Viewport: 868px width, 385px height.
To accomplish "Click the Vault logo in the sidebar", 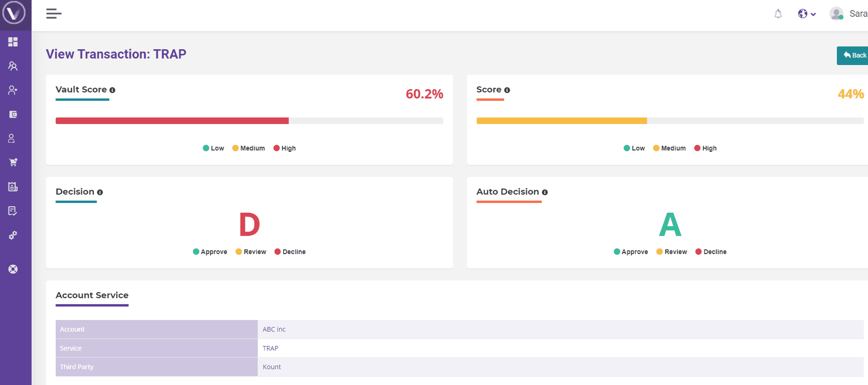I will click(14, 13).
